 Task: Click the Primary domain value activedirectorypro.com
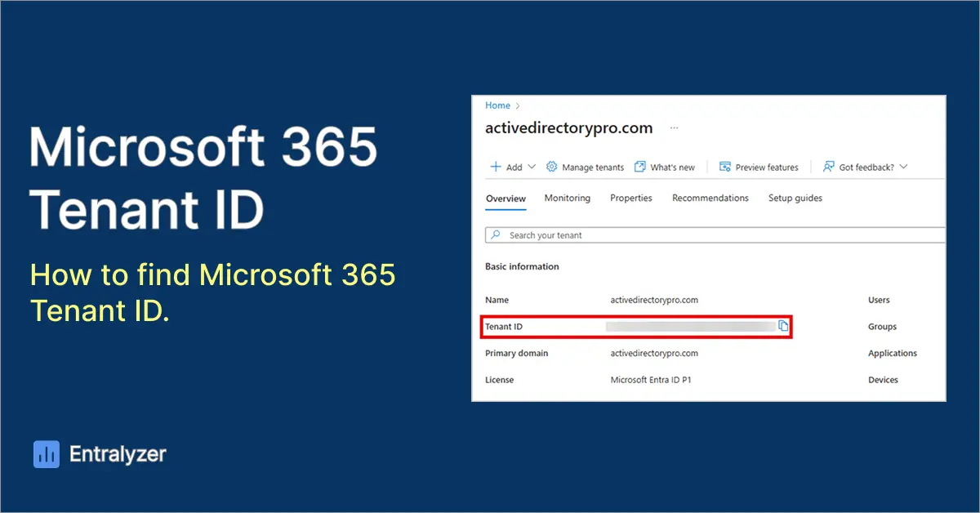point(654,354)
